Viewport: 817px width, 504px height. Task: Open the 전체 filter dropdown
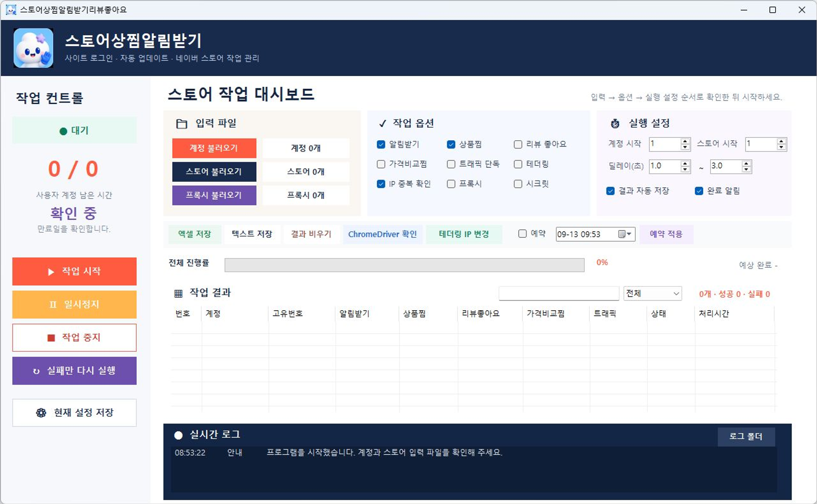(x=653, y=293)
